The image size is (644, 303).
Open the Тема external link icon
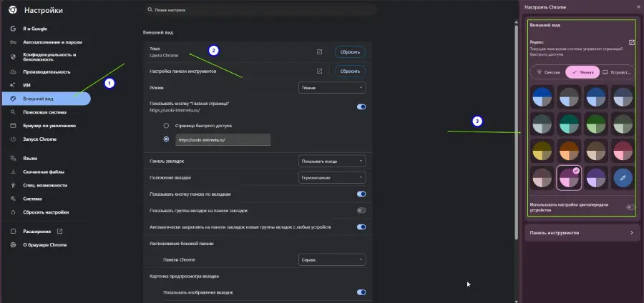pos(320,52)
